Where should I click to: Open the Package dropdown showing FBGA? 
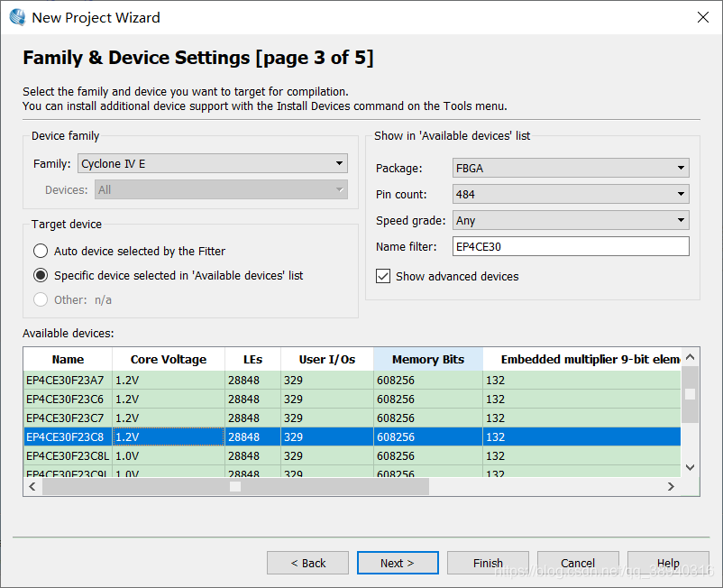tap(571, 169)
